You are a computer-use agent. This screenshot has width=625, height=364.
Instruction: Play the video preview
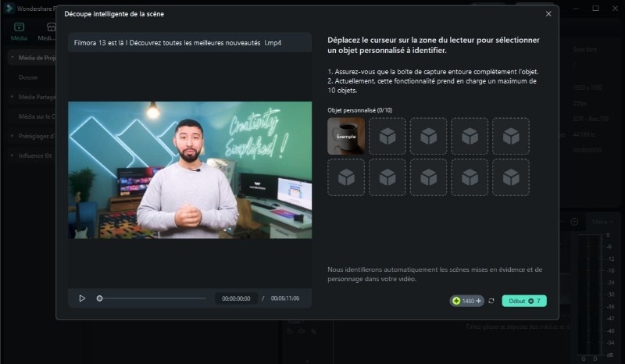[x=82, y=298]
